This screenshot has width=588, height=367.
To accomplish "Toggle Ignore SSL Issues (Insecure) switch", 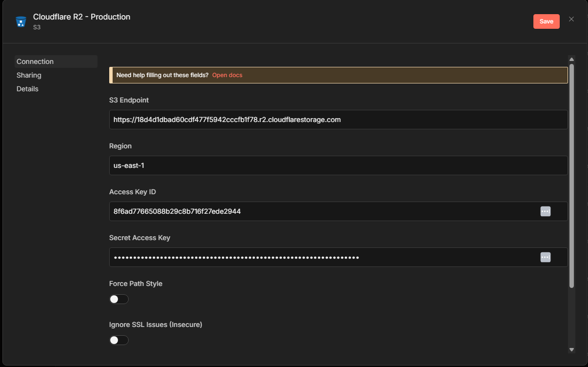I will point(119,340).
